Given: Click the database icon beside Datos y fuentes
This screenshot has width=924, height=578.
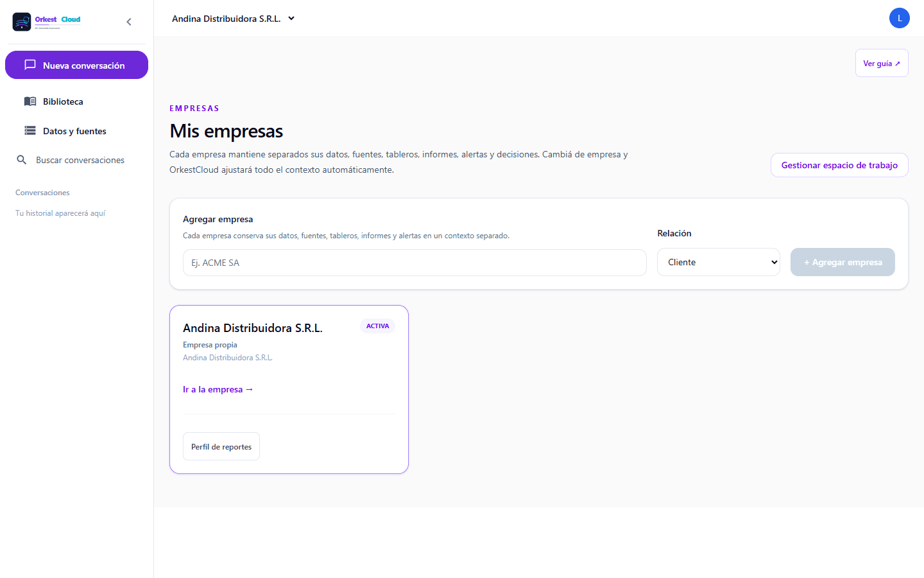Looking at the screenshot, I should coord(30,131).
